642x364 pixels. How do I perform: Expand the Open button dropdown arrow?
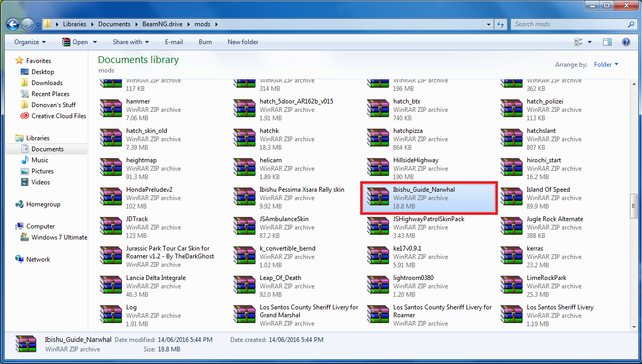(95, 42)
